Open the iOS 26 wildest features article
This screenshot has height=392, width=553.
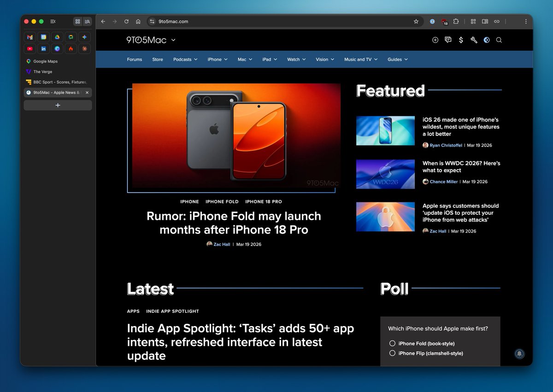point(461,127)
